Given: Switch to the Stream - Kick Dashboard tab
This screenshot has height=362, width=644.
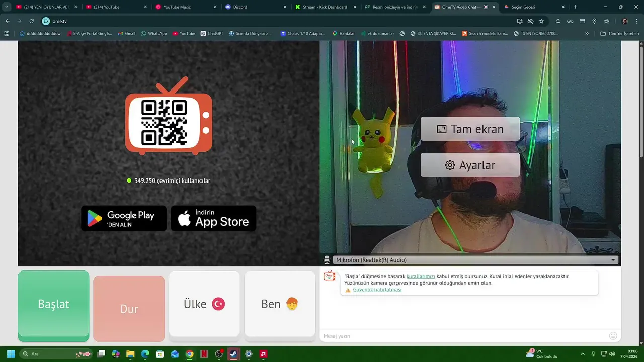Looking at the screenshot, I should (325, 7).
